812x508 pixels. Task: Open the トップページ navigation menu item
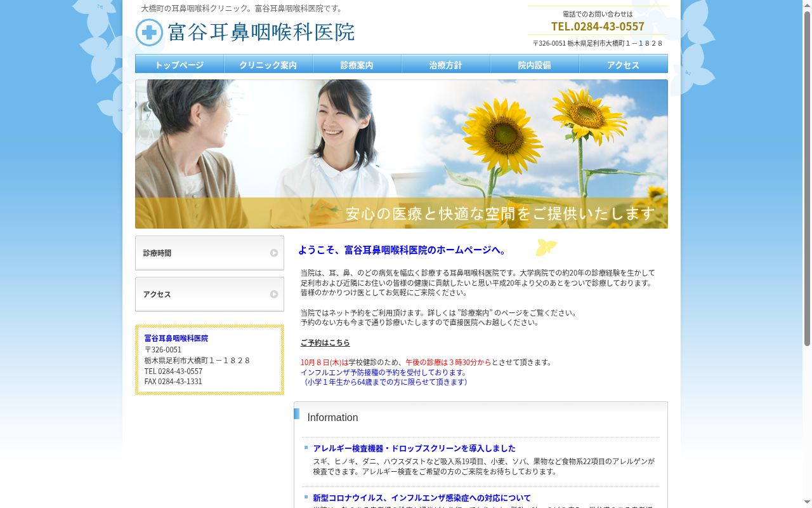[x=180, y=64]
